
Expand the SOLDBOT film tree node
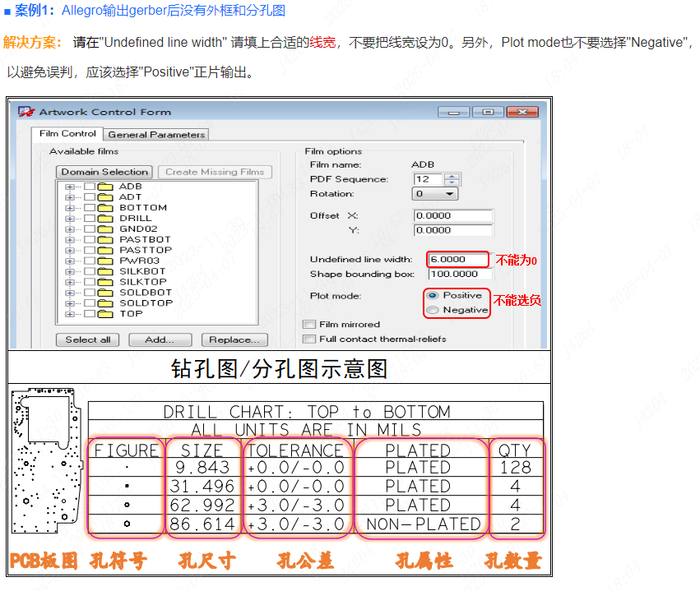point(70,293)
